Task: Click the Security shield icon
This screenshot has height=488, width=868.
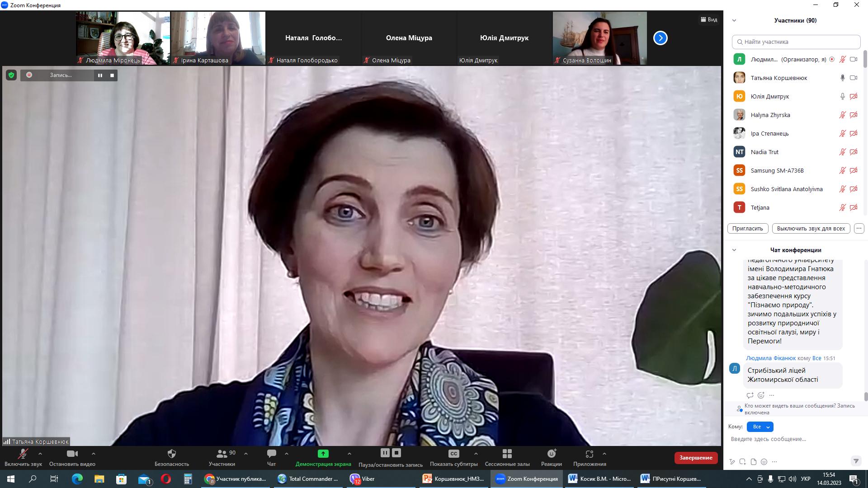Action: pos(171,454)
